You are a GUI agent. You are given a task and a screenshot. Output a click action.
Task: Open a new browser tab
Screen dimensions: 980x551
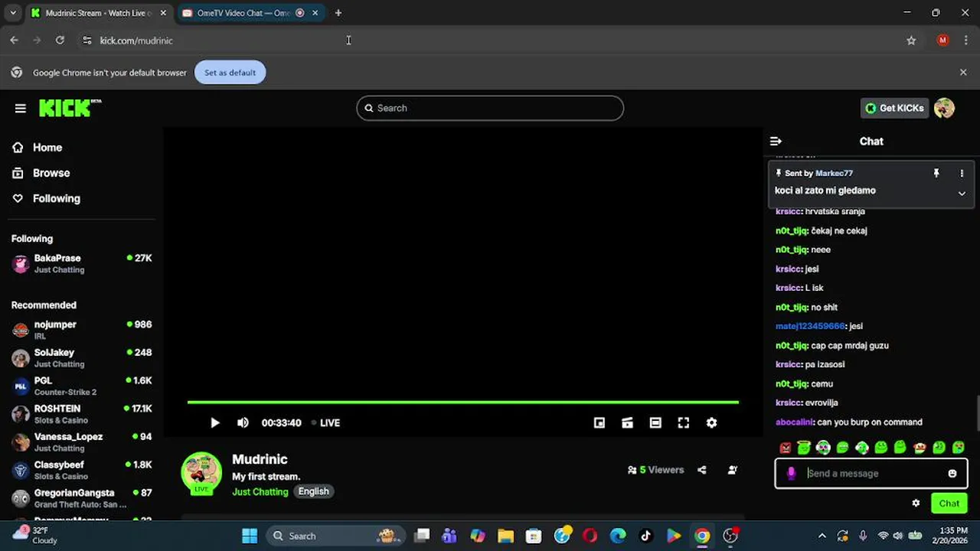(338, 13)
